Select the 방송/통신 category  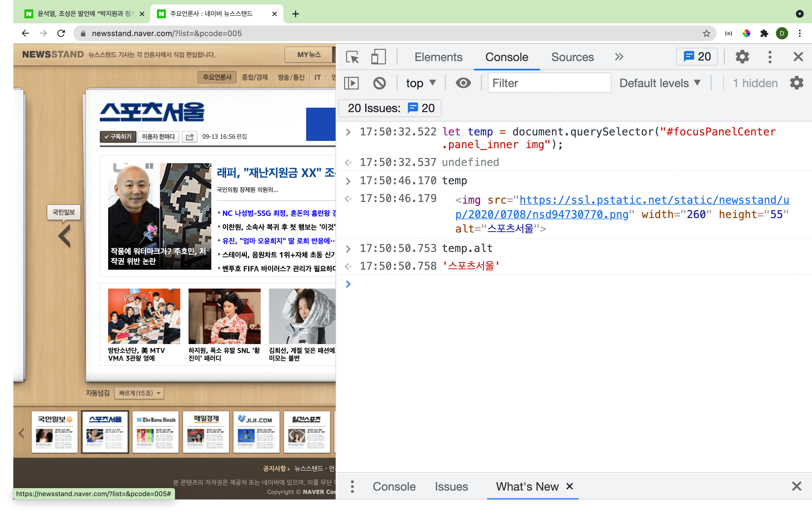[x=291, y=77]
